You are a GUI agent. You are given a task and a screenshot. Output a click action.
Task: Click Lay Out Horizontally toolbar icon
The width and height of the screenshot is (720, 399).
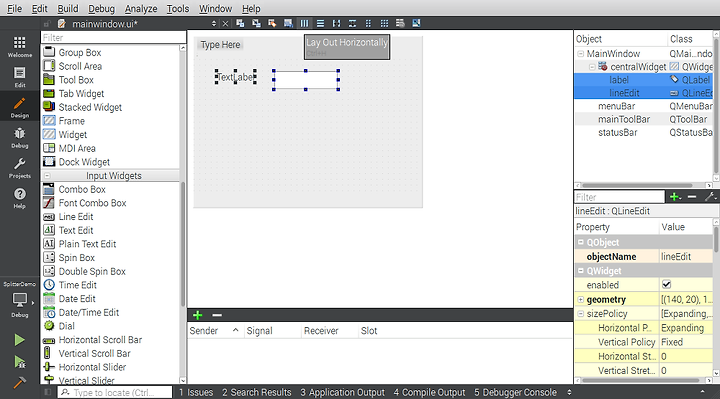click(x=304, y=23)
